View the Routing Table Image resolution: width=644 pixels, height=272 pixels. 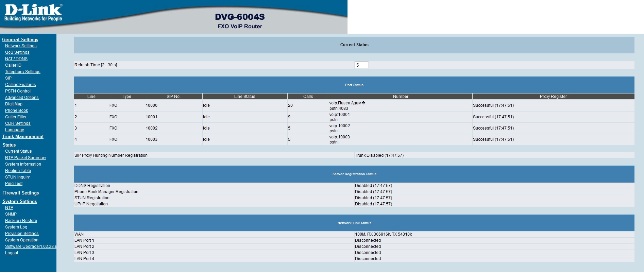(18, 171)
